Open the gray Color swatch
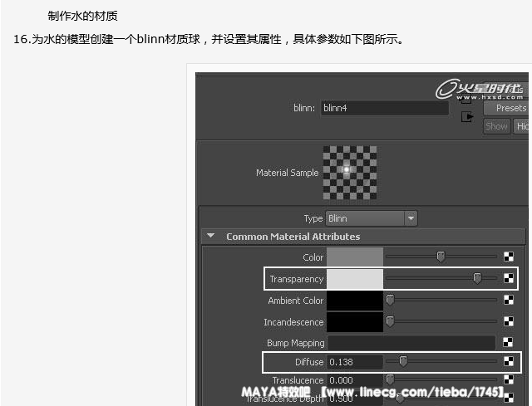This screenshot has width=532, height=406. 354,257
